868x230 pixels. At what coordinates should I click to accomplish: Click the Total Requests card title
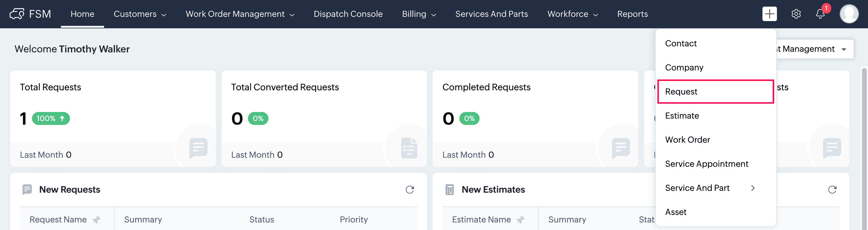tap(50, 87)
